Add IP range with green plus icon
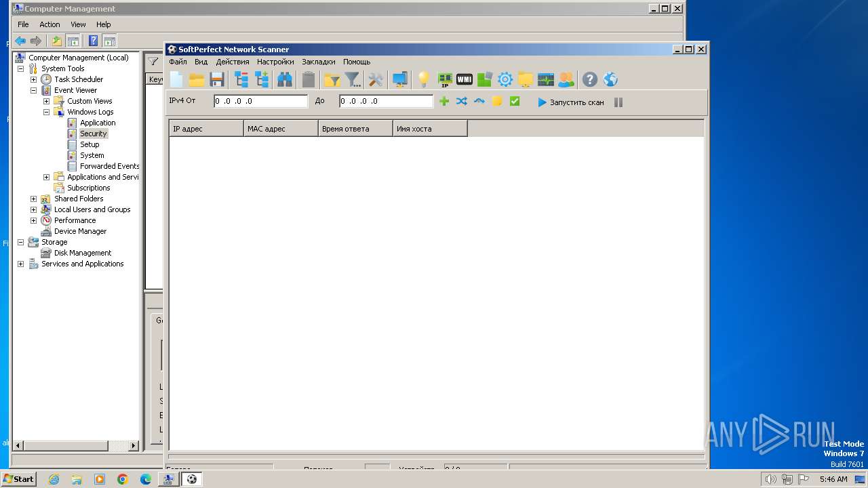868x488 pixels. [444, 102]
